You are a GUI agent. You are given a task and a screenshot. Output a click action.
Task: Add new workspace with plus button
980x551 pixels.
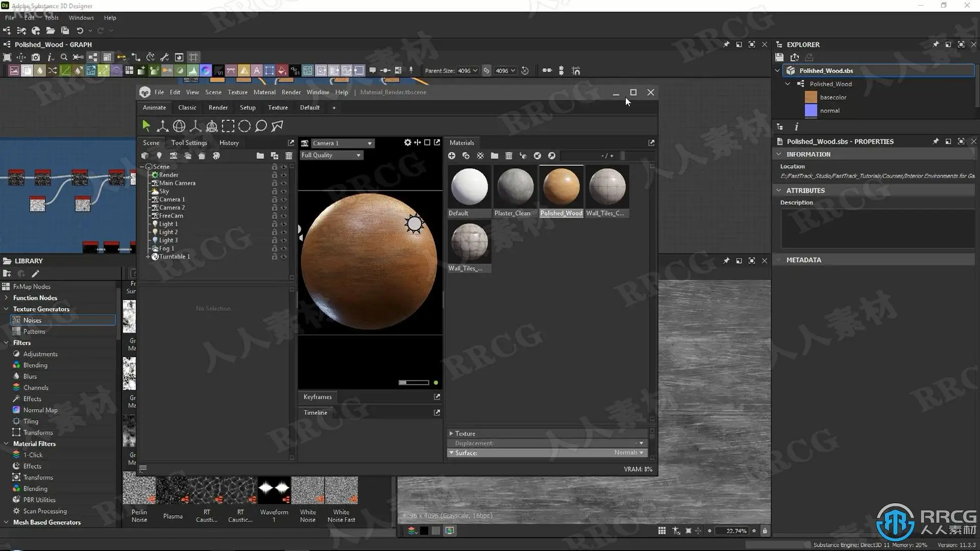pos(334,108)
